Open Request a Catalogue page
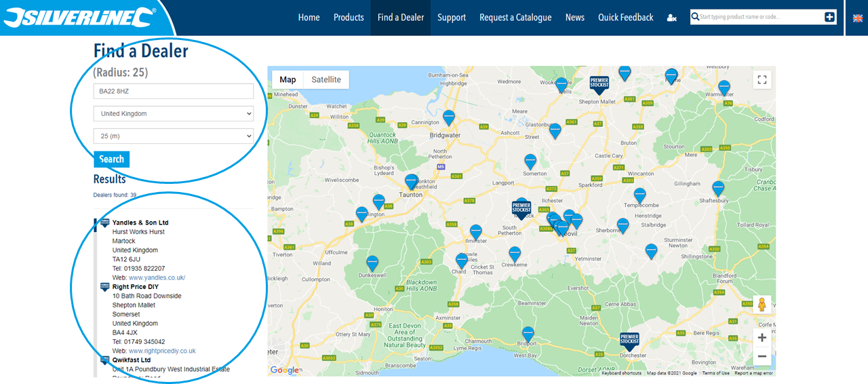 coord(515,18)
